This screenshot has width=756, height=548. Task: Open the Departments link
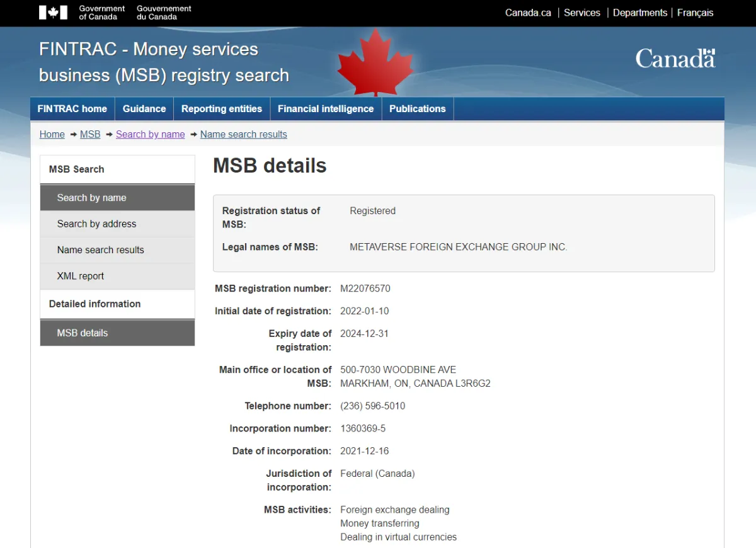coord(640,13)
